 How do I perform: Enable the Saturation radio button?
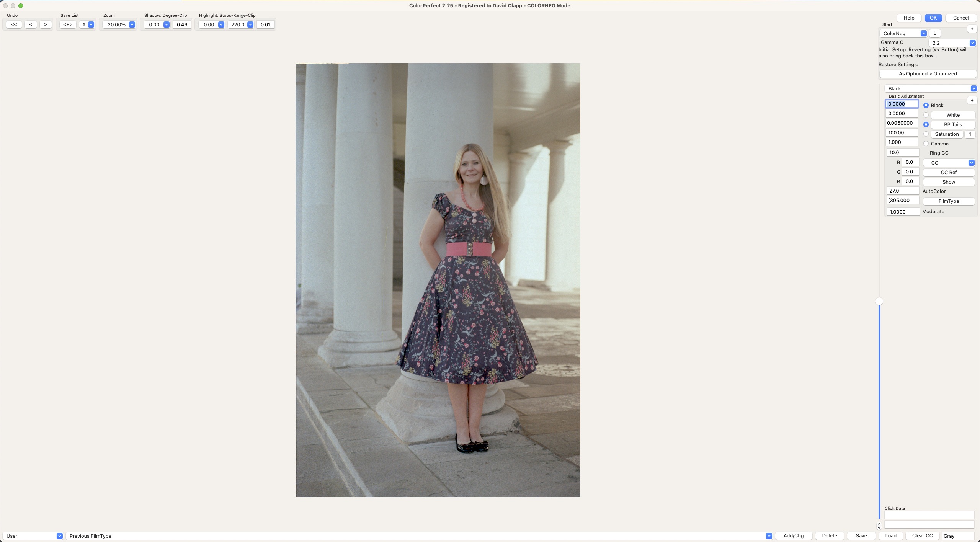[x=926, y=134]
